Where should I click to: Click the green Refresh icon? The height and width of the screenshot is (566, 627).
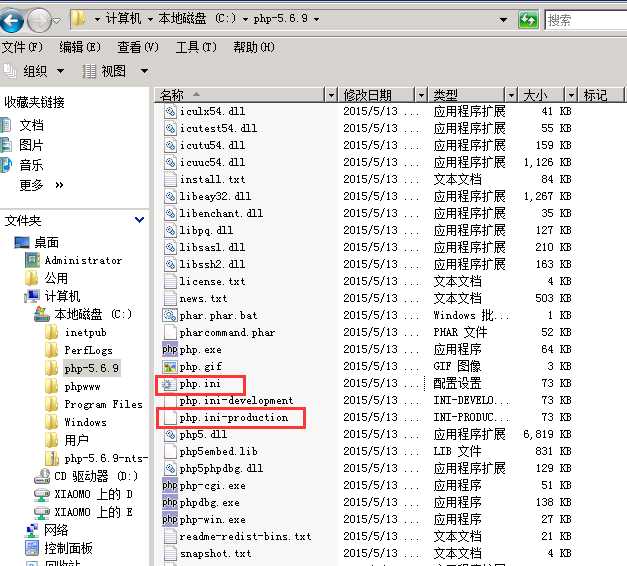click(528, 20)
